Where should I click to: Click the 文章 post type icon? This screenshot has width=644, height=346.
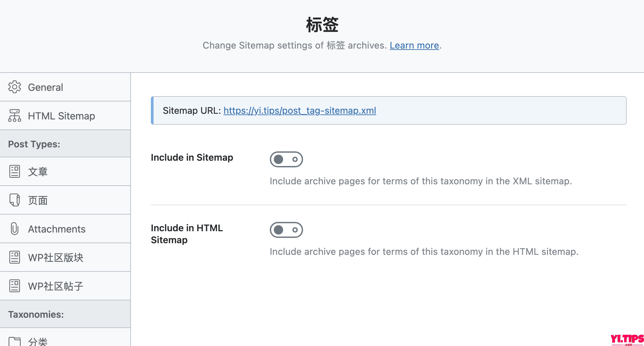pos(15,171)
